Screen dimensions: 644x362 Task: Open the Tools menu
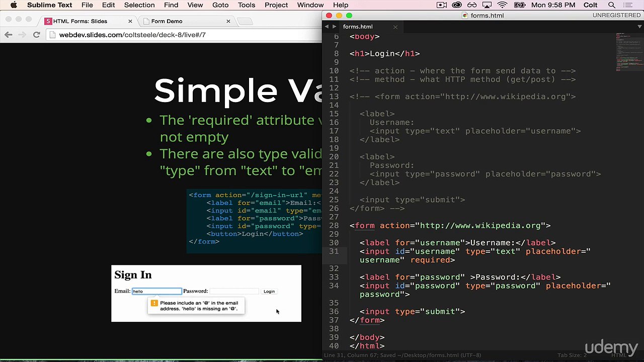click(x=247, y=5)
